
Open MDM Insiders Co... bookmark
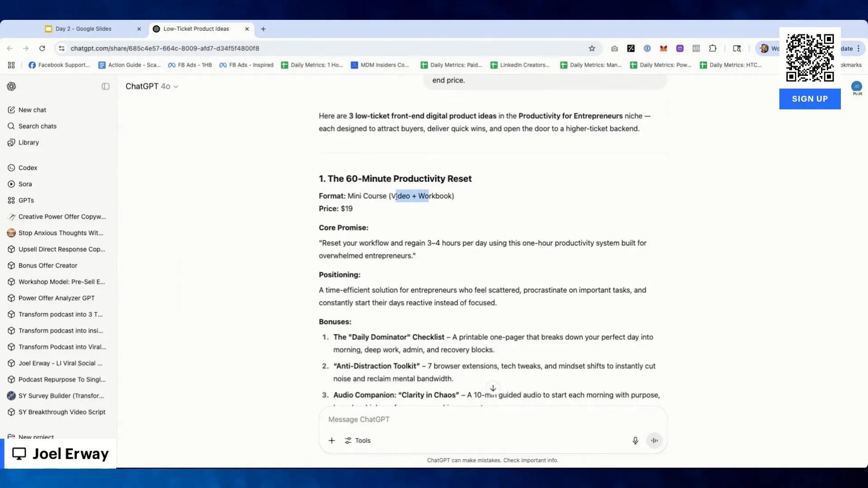380,65
